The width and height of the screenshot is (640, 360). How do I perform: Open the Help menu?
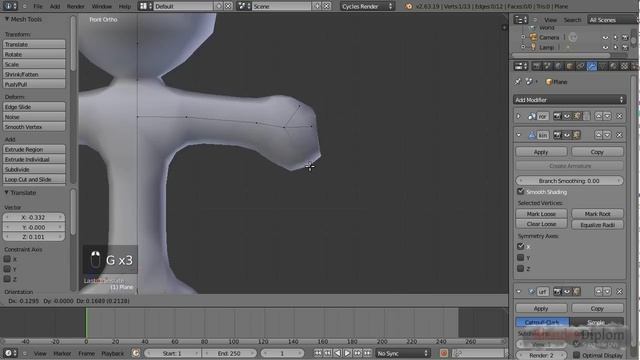tap(124, 6)
